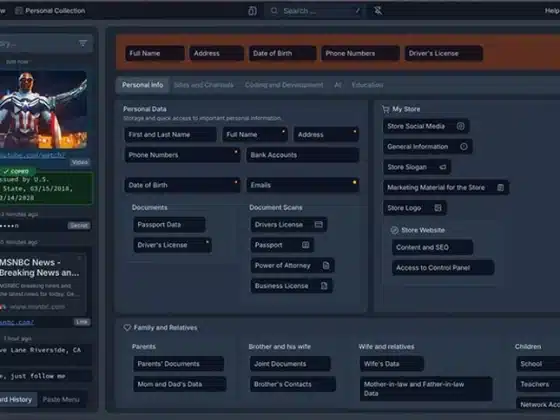Switch to the Paste Menu tab
The height and width of the screenshot is (420, 560).
pos(61,399)
